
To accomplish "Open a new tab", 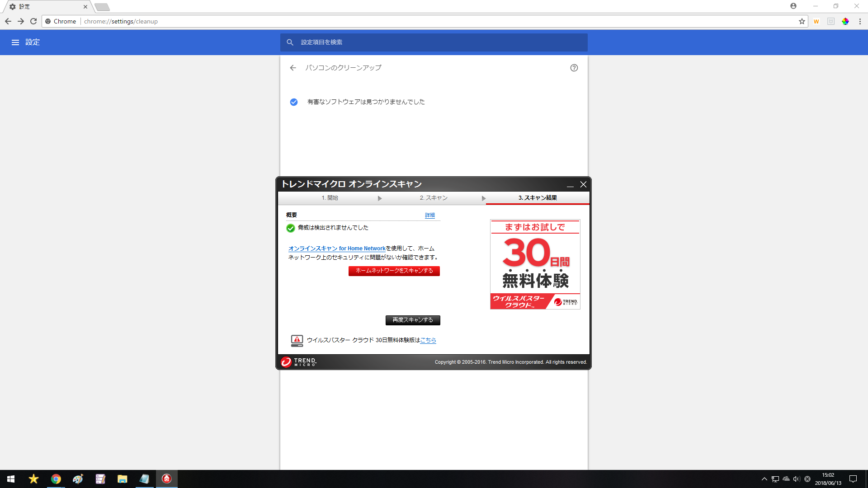I will point(102,7).
